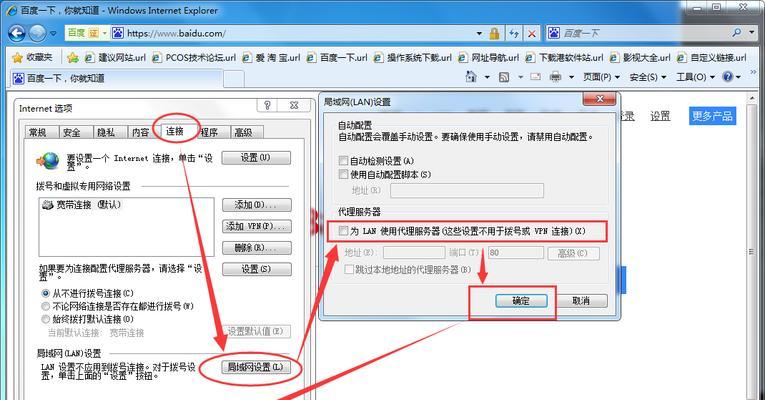The height and width of the screenshot is (400, 765).
Task: Expand the Home icon dropdown arrow
Action: (487, 77)
